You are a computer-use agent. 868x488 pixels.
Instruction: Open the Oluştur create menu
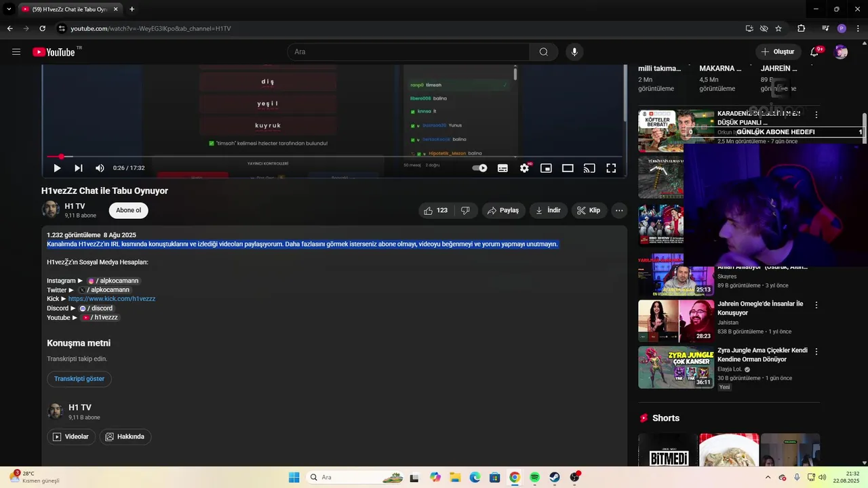(x=778, y=52)
